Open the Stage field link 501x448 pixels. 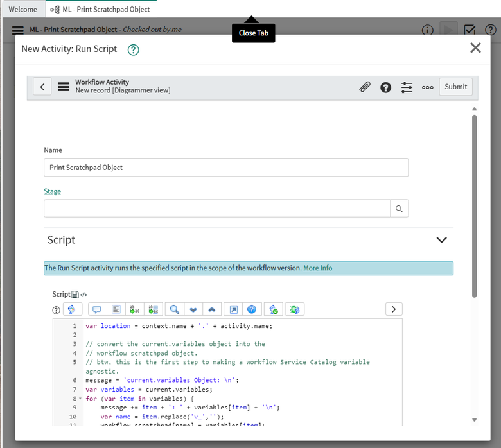(52, 191)
